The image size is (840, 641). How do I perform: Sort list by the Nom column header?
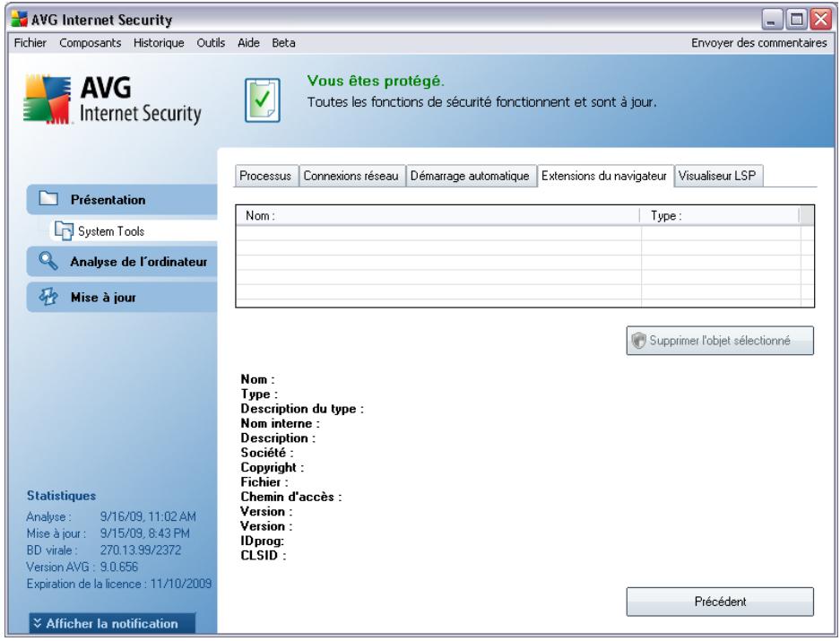click(437, 215)
